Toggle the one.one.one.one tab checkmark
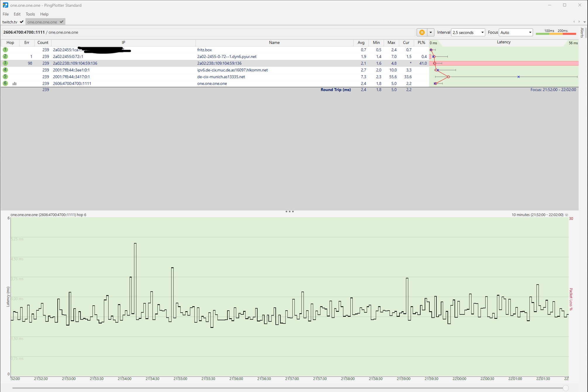This screenshot has width=588, height=392. (x=61, y=22)
